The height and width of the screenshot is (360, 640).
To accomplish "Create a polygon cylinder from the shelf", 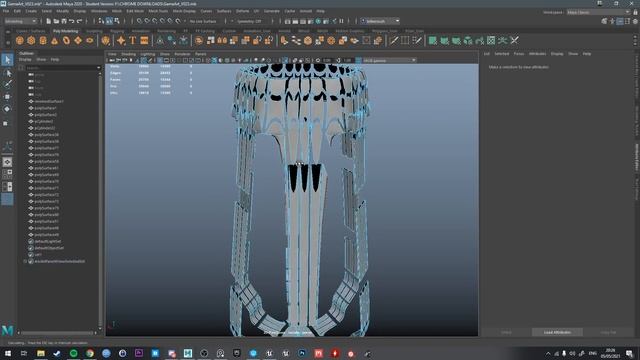I will pyautogui.click(x=43, y=40).
